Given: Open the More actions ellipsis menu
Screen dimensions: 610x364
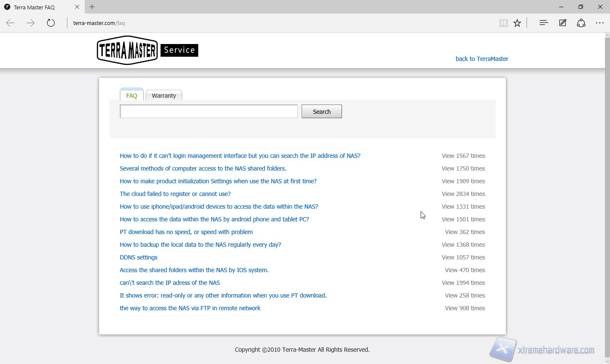Looking at the screenshot, I should pyautogui.click(x=600, y=23).
